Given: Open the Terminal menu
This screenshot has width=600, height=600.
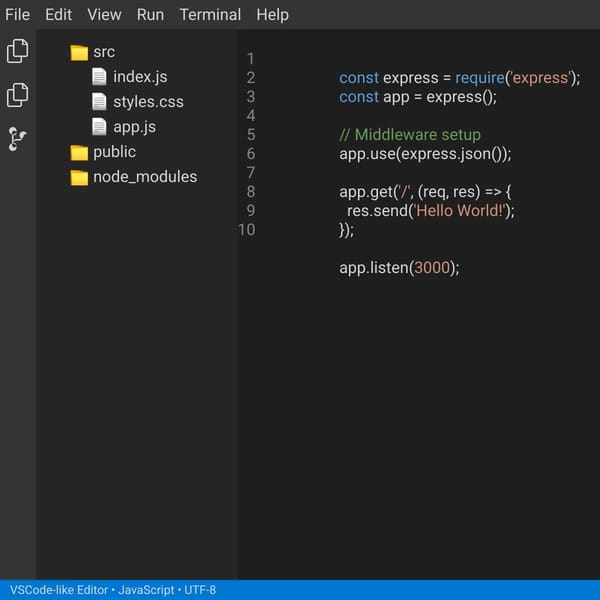Looking at the screenshot, I should tap(210, 15).
